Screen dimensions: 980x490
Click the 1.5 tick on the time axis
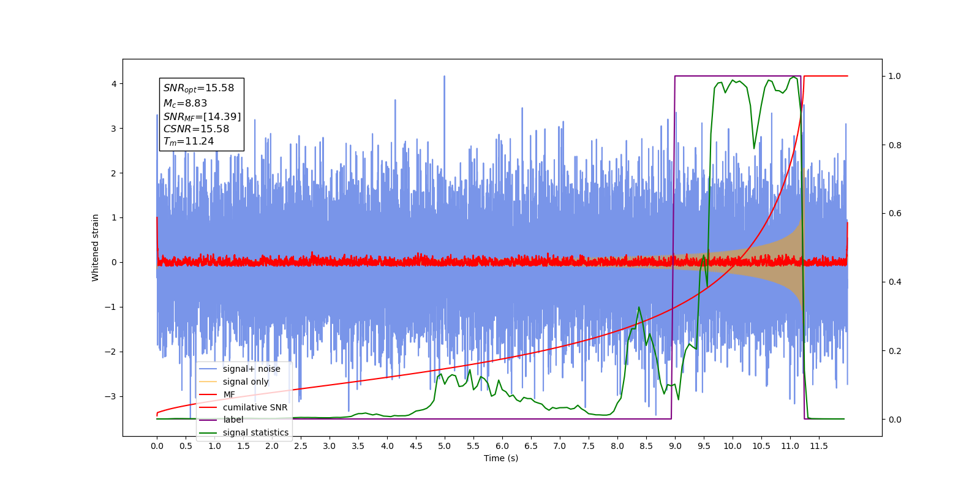point(243,446)
